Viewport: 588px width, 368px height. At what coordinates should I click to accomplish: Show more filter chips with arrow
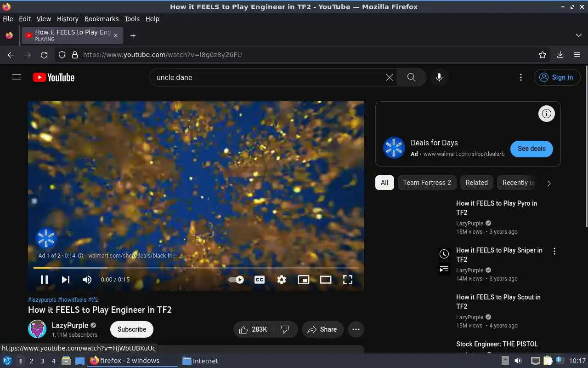point(548,183)
